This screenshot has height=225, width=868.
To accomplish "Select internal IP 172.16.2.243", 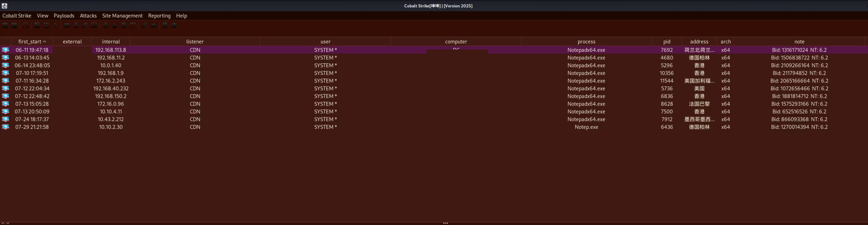I will [x=111, y=81].
